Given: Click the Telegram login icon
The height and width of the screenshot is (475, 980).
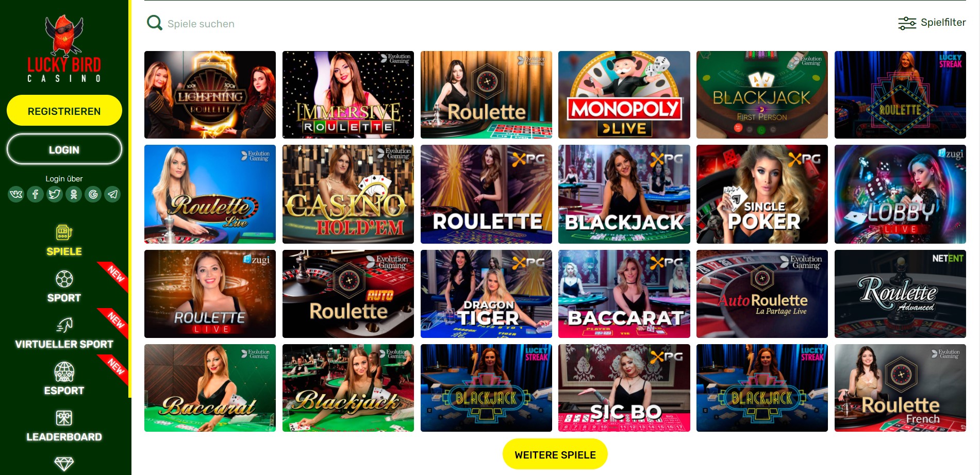Looking at the screenshot, I should coord(112,194).
